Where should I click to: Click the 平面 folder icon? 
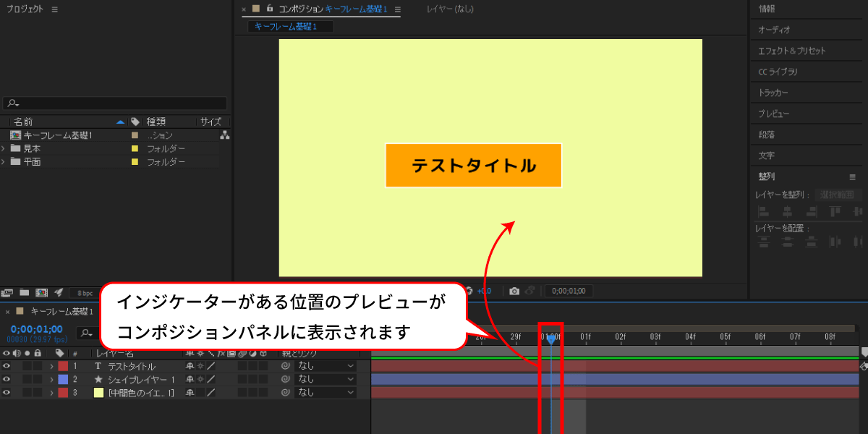[x=15, y=161]
